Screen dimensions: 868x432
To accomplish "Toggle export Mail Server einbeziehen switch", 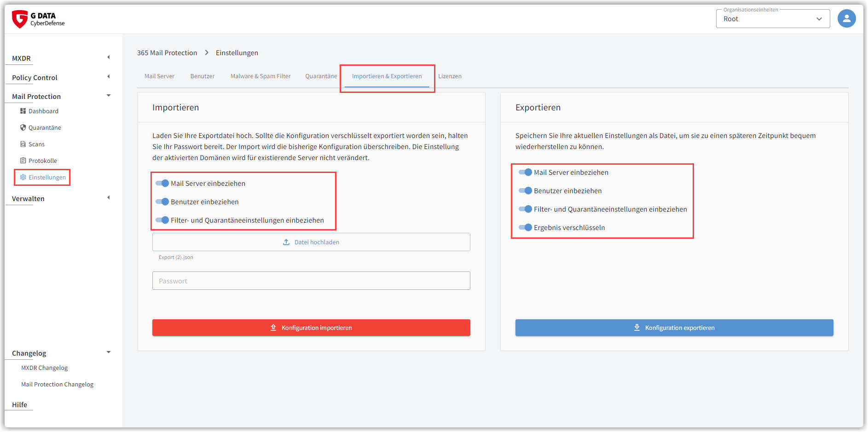I will click(x=525, y=172).
